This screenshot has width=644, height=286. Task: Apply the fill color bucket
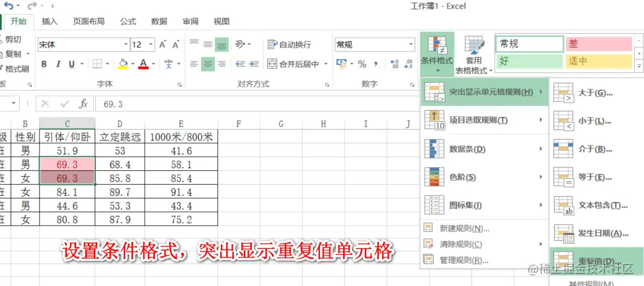tap(122, 64)
